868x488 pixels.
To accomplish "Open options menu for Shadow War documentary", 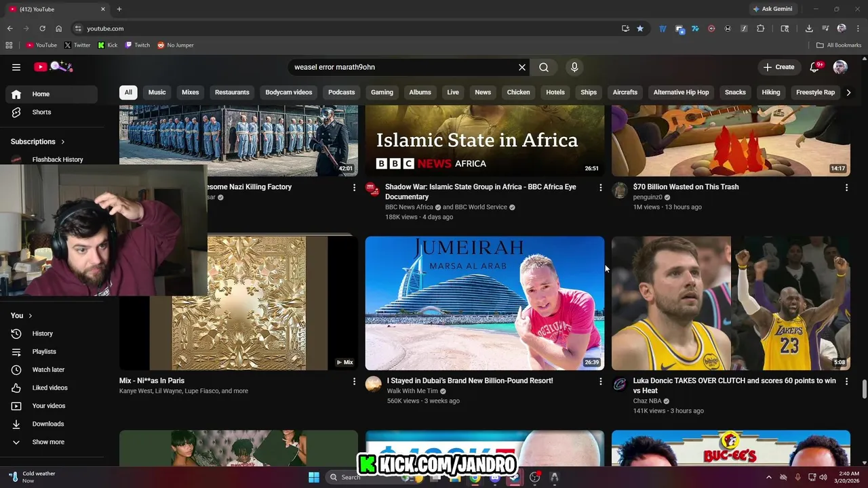I will (x=600, y=187).
